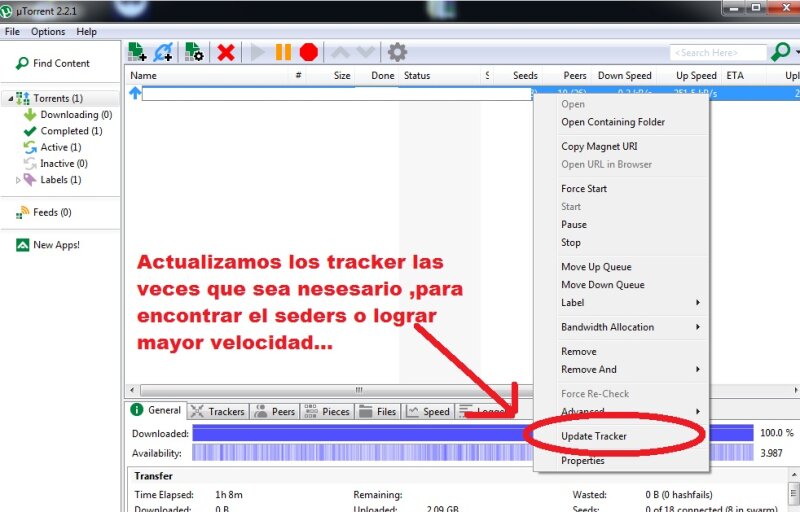This screenshot has width=800, height=512.
Task: Click the Move Down Queue arrow icon
Action: [x=365, y=52]
